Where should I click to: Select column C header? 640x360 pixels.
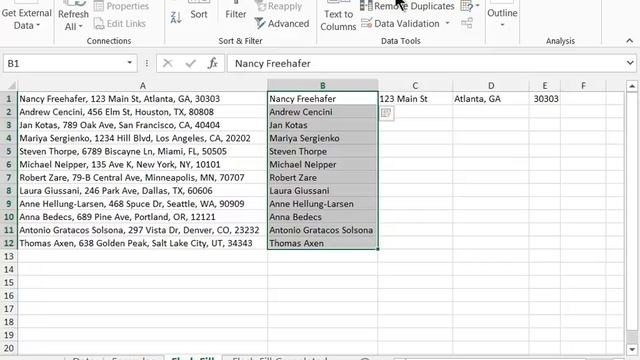(x=415, y=86)
